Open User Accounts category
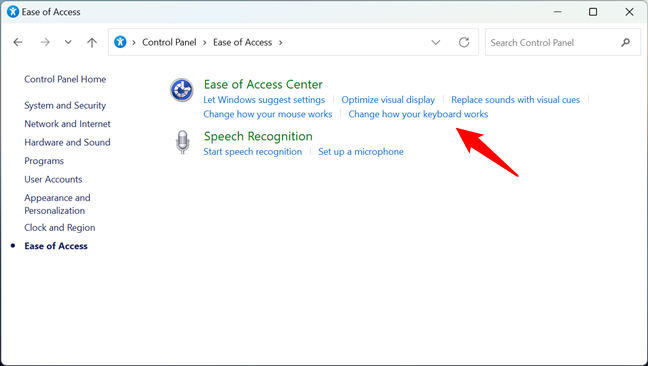The height and width of the screenshot is (366, 648). (x=53, y=179)
